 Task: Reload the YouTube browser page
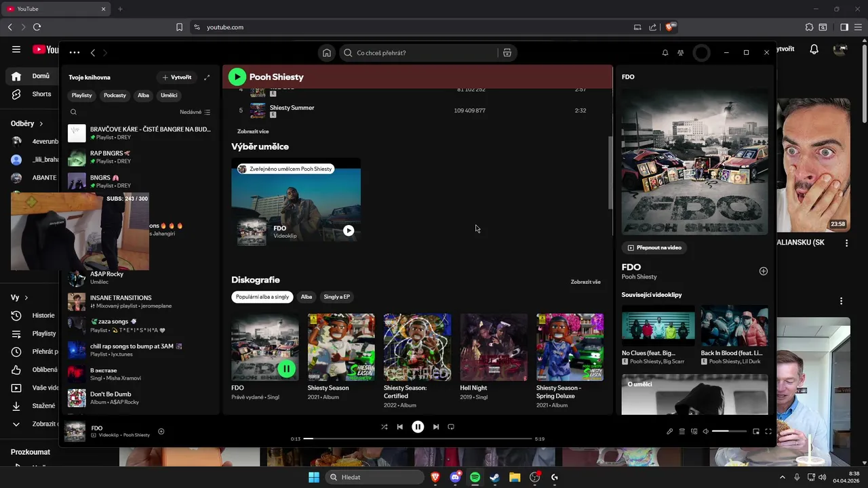click(37, 27)
